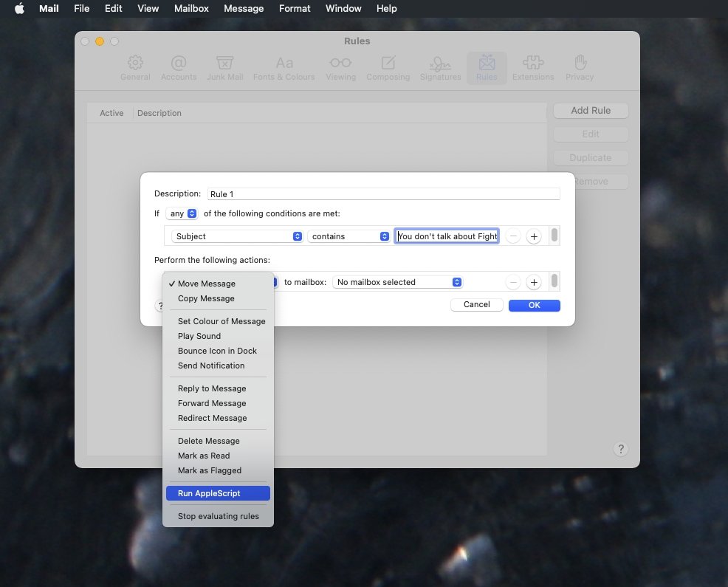
Task: Open the Mail app menu
Action: [x=49, y=8]
